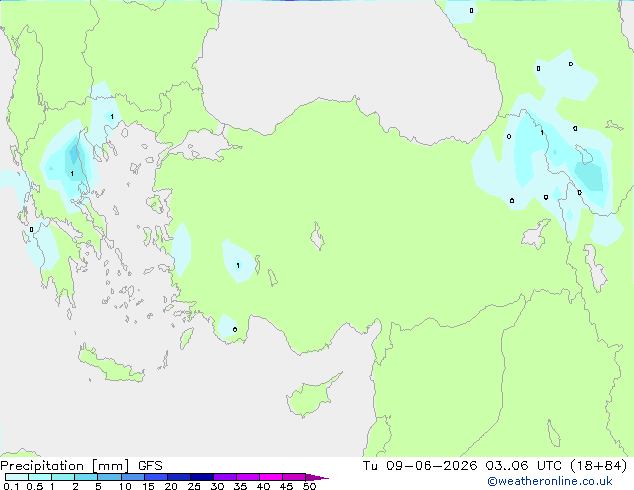Click the '25' legend scale label
This screenshot has width=634, height=490.
194,486
